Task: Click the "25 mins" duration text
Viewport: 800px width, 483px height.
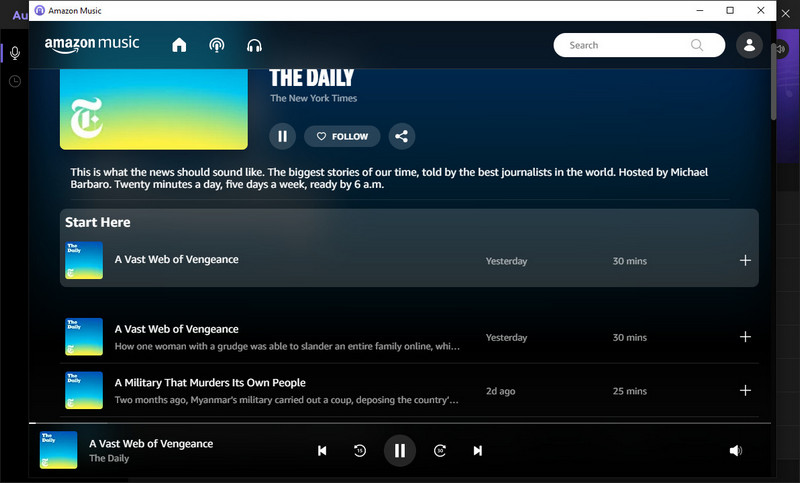Action: (x=630, y=391)
